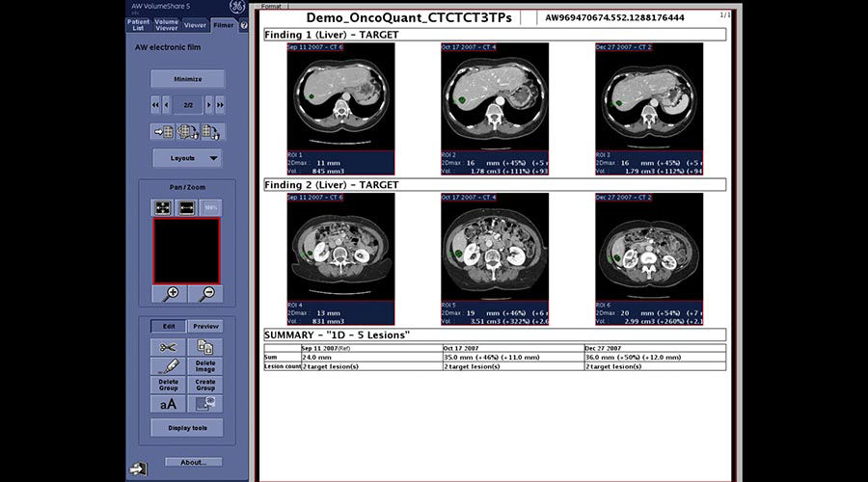Go to the next film page
Viewport: 868px width, 482px height.
(208, 104)
